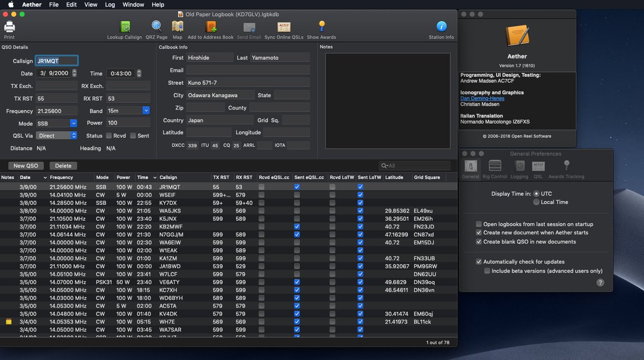Open help in General Preferences
This screenshot has height=360, width=644.
coord(601,283)
